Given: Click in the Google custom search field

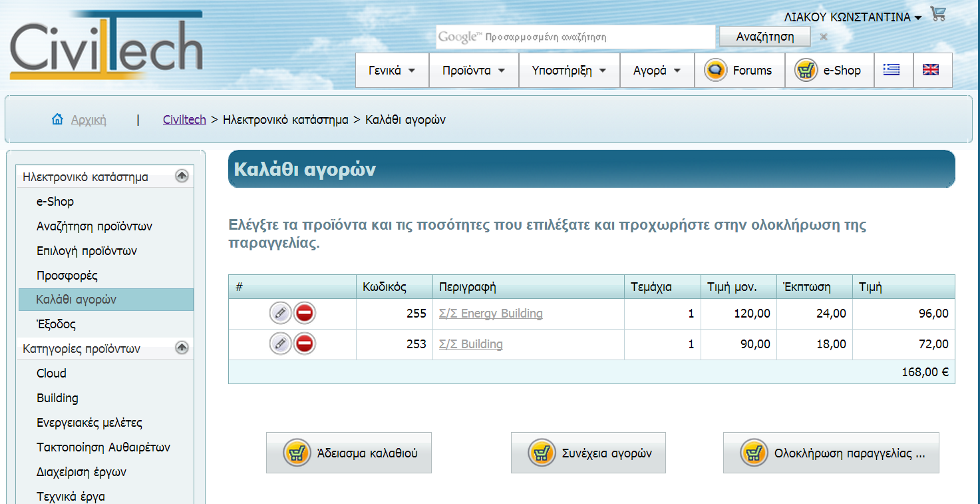Looking at the screenshot, I should click(576, 37).
